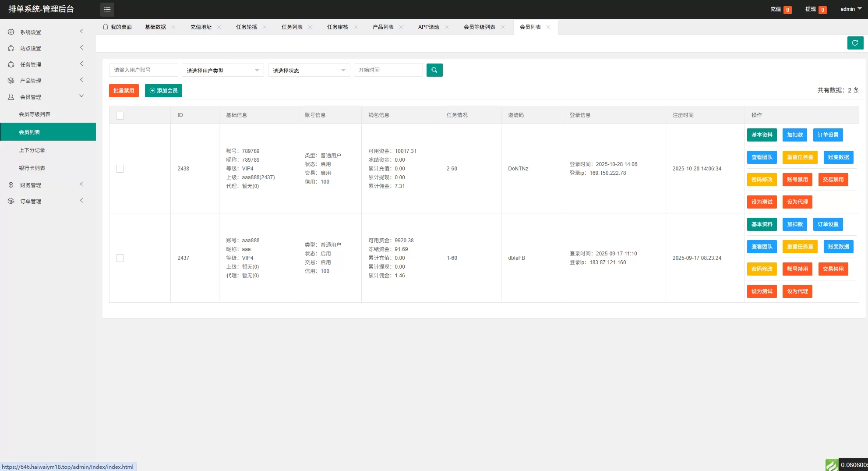Click the 添加会员 button
Screen dimensions: 868x471
[x=163, y=91]
